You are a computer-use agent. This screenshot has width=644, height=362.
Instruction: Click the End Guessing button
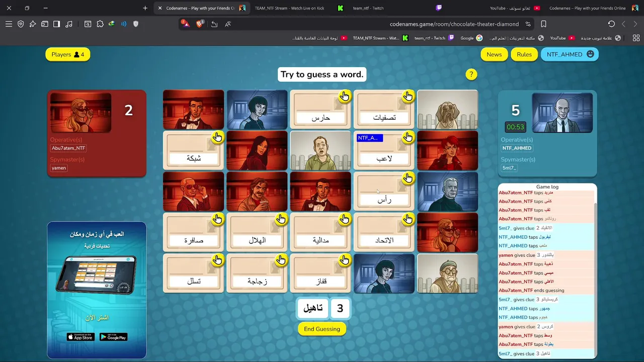pyautogui.click(x=322, y=329)
